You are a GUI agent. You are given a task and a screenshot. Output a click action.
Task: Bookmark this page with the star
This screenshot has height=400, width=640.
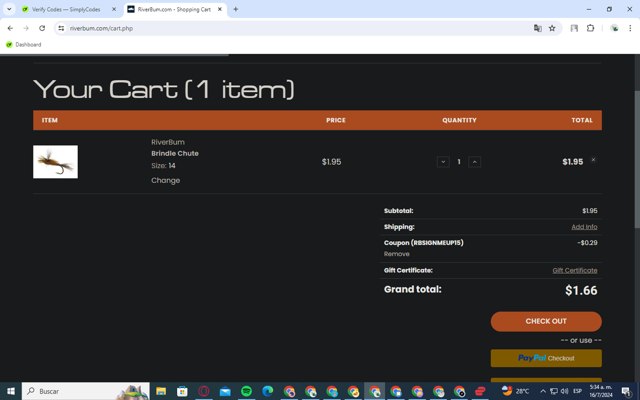[552, 28]
